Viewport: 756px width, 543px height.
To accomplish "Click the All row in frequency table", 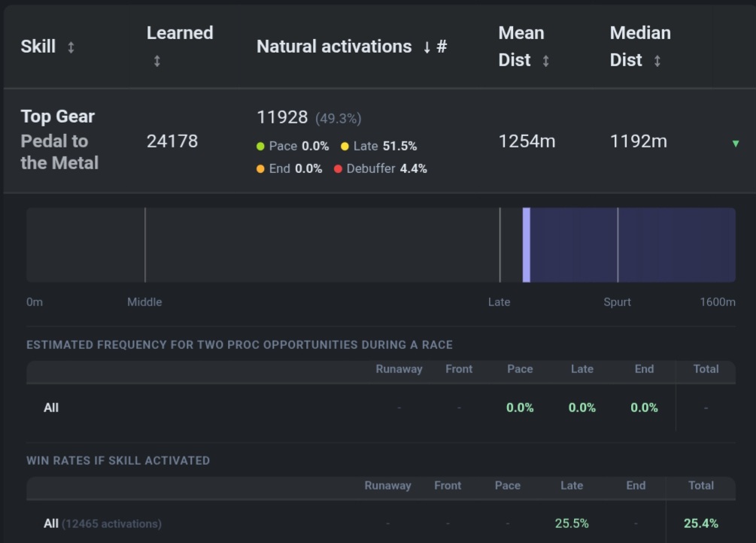I will (x=381, y=408).
